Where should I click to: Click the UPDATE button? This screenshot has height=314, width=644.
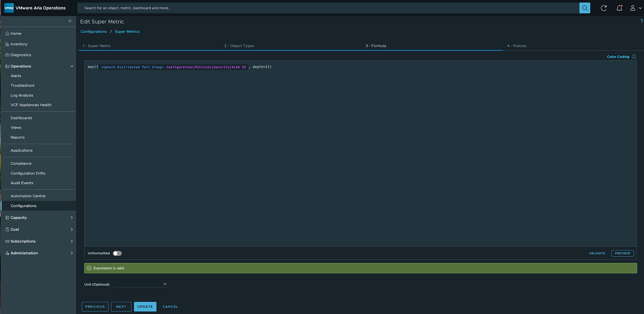145,307
